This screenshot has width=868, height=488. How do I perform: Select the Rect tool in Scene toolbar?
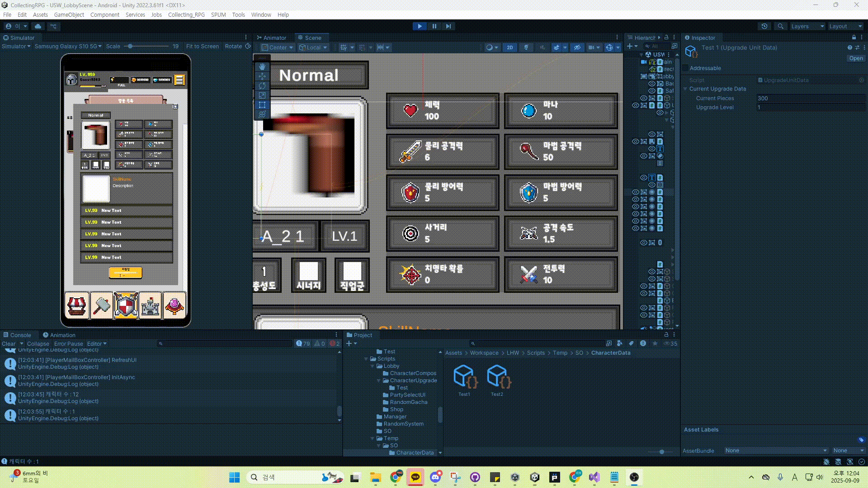[262, 105]
